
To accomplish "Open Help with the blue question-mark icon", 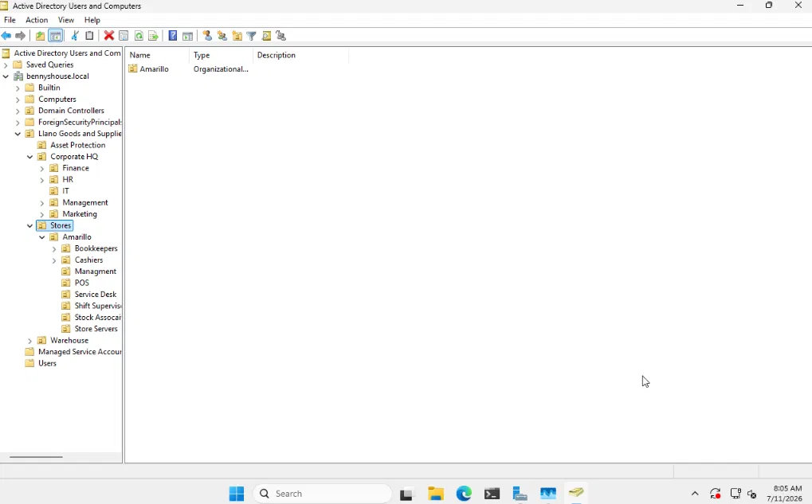I will click(x=173, y=36).
